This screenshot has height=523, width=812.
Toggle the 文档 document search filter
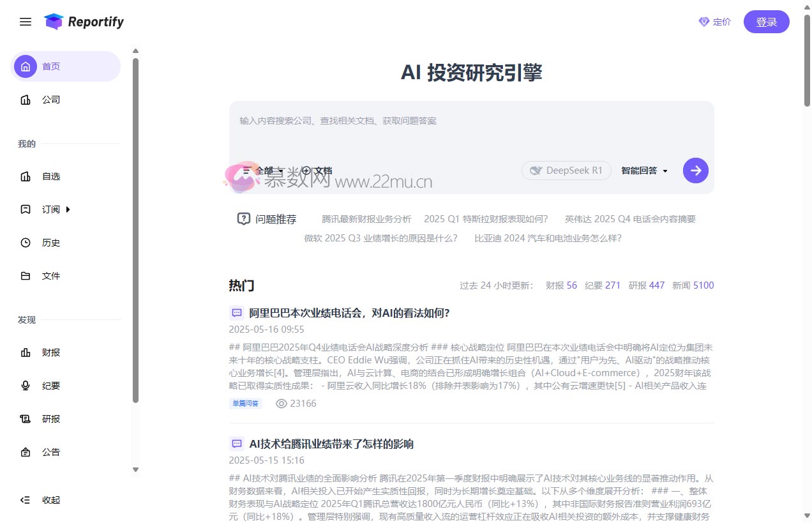318,171
